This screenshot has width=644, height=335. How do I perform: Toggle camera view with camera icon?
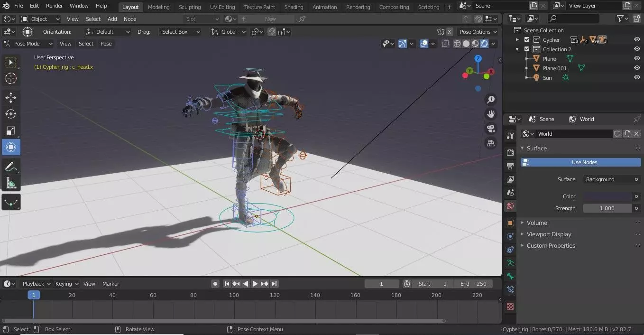(x=491, y=129)
